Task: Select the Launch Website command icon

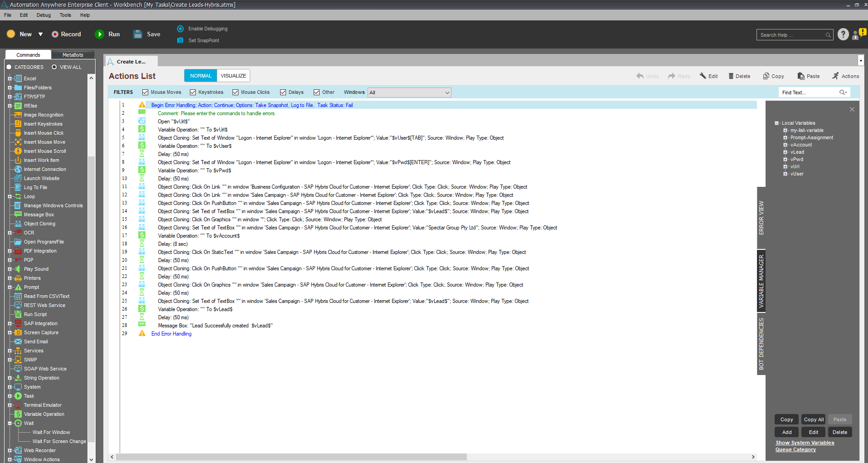Action: [18, 178]
